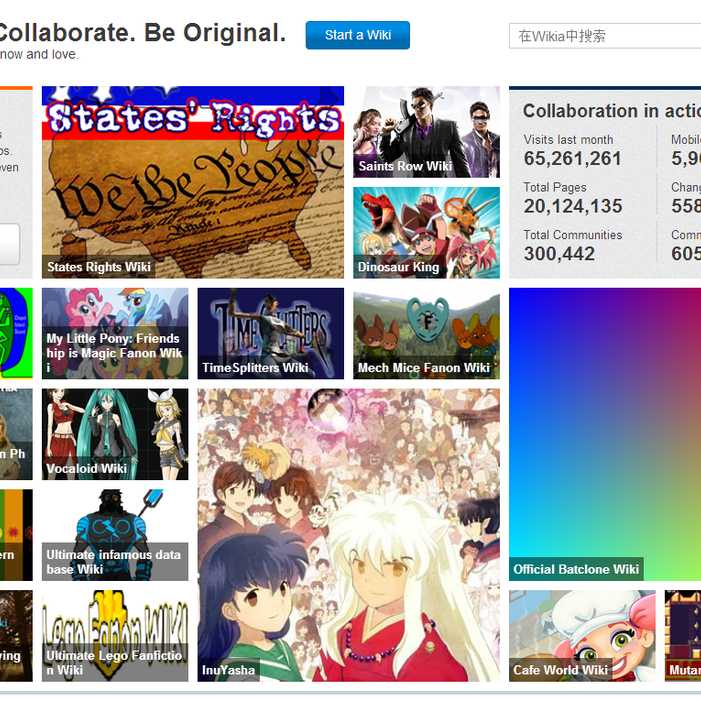Click the Total Communities label

tap(573, 235)
